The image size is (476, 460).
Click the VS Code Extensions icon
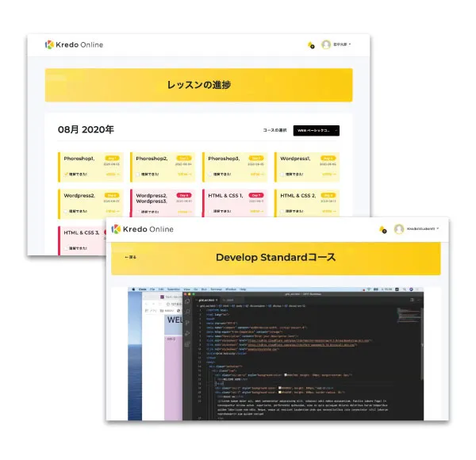point(187,344)
